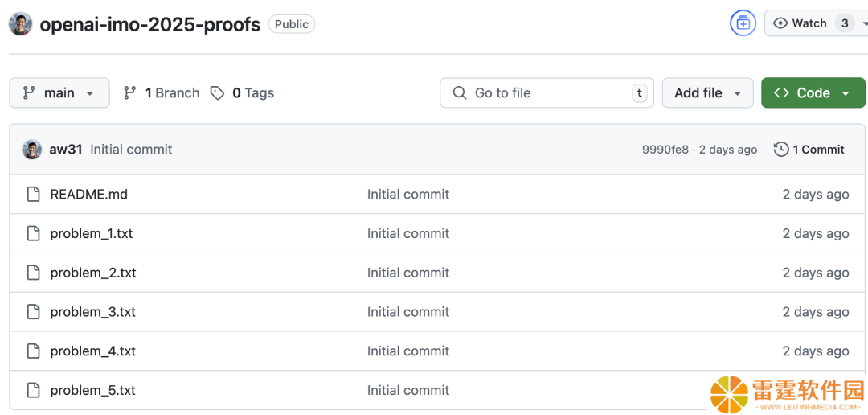This screenshot has height=415, width=868.
Task: Click the eye icon on Watch button
Action: pyautogui.click(x=780, y=23)
